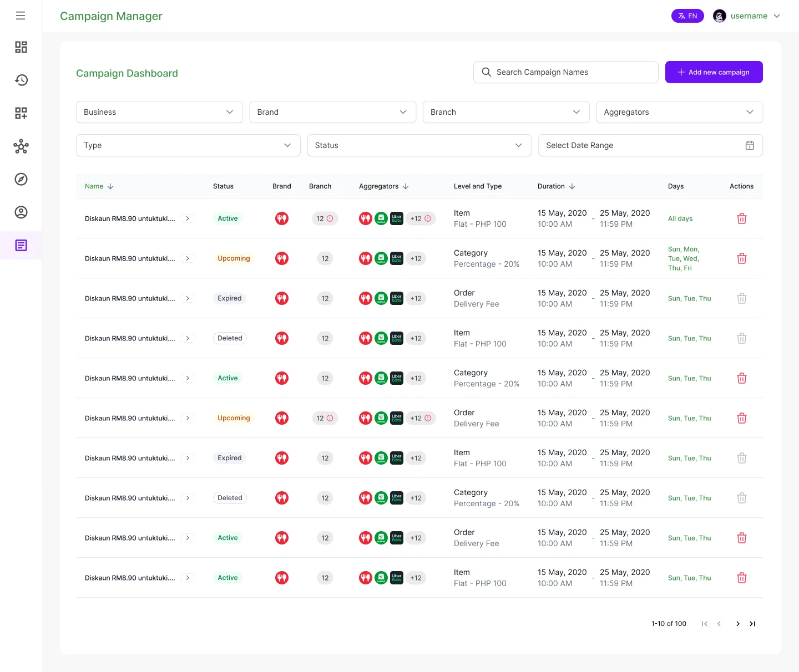Open the username account dropdown
The width and height of the screenshot is (799, 672).
tap(755, 16)
